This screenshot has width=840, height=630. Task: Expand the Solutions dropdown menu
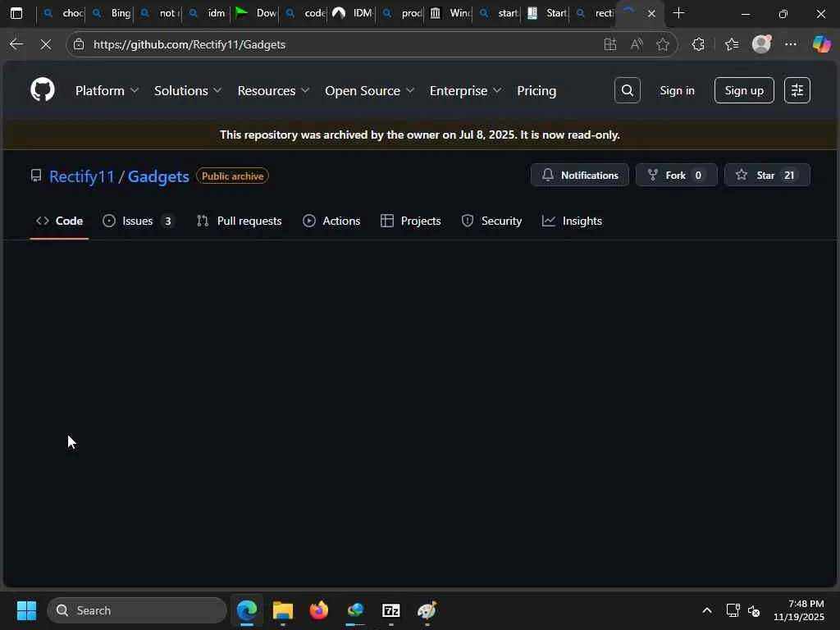pos(188,90)
